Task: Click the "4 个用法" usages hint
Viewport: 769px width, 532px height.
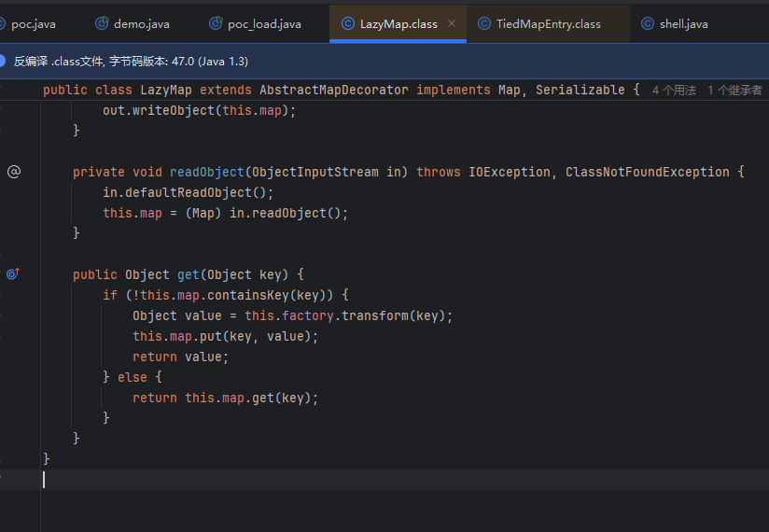Action: tap(674, 91)
